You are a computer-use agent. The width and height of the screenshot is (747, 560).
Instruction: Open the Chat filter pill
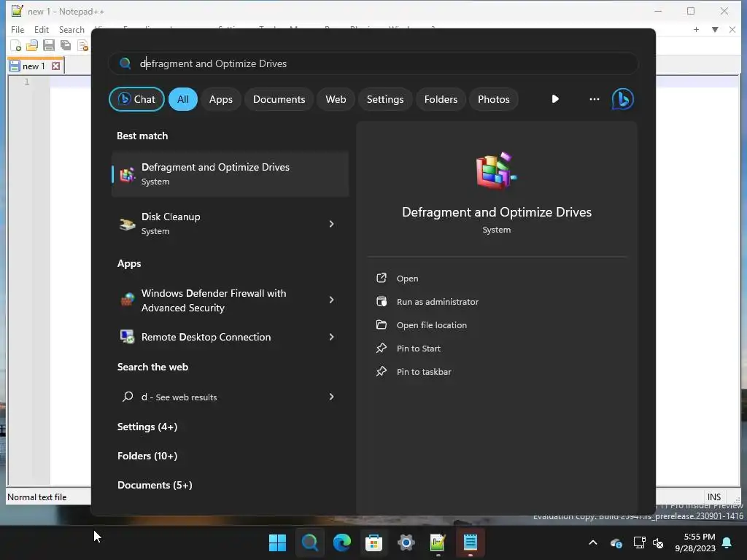click(x=136, y=99)
